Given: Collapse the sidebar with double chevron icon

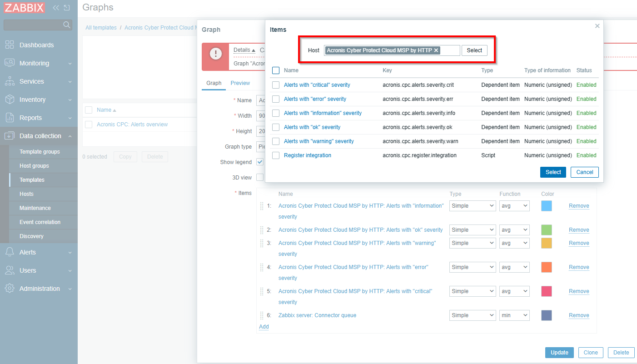Looking at the screenshot, I should click(56, 8).
